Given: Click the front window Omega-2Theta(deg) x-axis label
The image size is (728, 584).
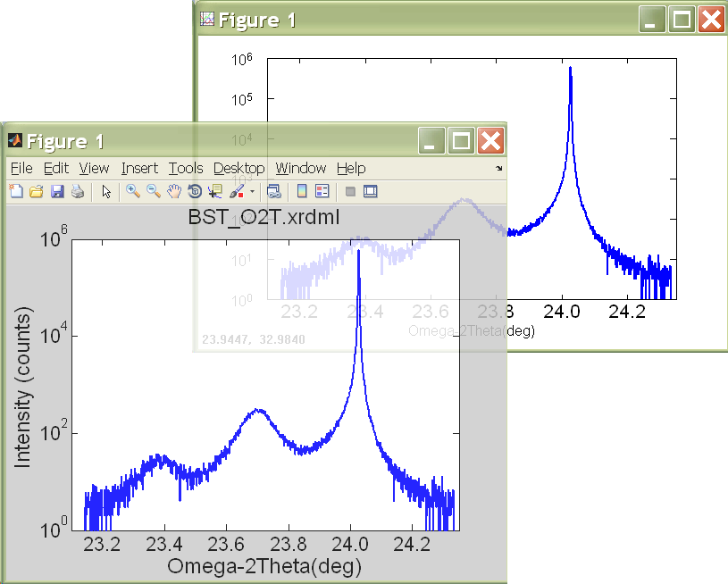Looking at the screenshot, I should 264,566.
